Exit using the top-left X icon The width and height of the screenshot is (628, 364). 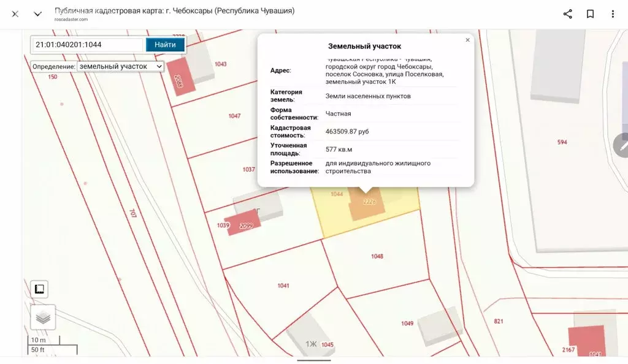click(x=15, y=13)
